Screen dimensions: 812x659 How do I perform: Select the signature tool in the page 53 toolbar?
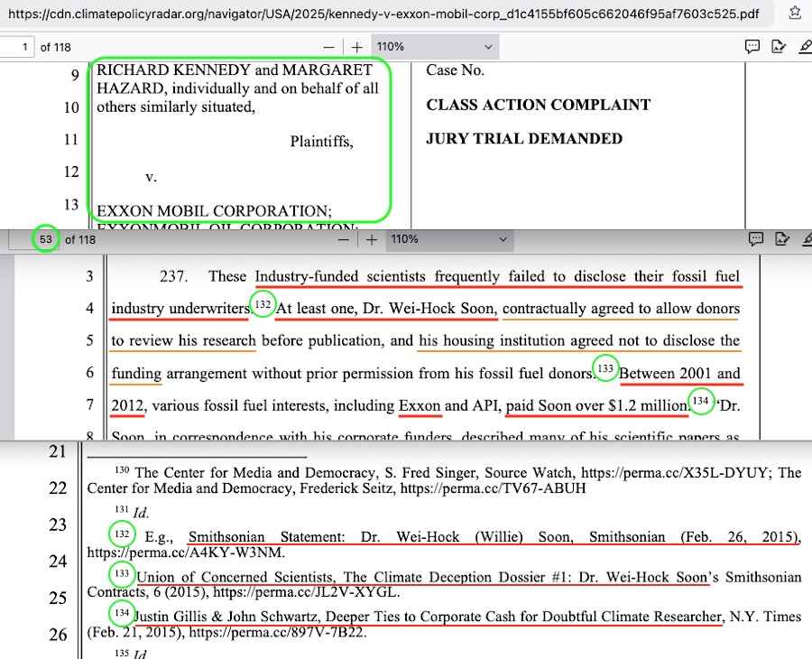782,239
